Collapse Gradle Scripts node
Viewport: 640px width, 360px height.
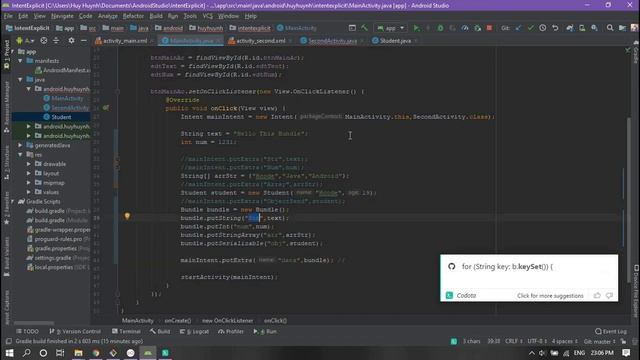point(13,202)
